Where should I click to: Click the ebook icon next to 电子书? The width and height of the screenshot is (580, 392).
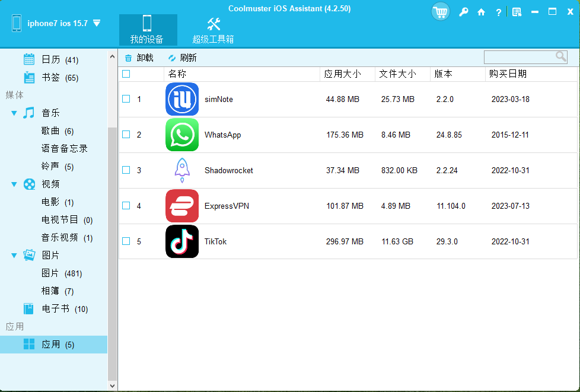pyautogui.click(x=28, y=308)
